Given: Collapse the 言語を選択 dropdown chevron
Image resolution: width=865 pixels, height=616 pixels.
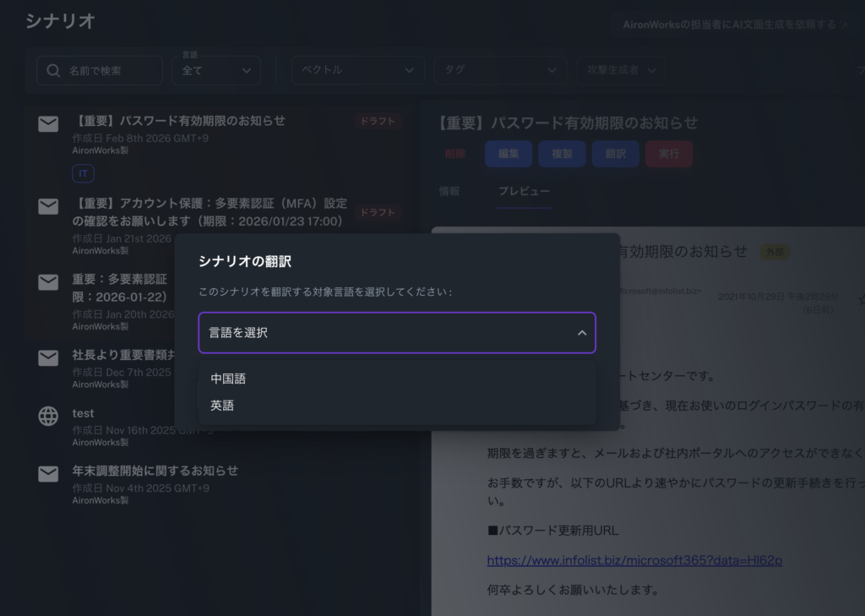Looking at the screenshot, I should (581, 333).
